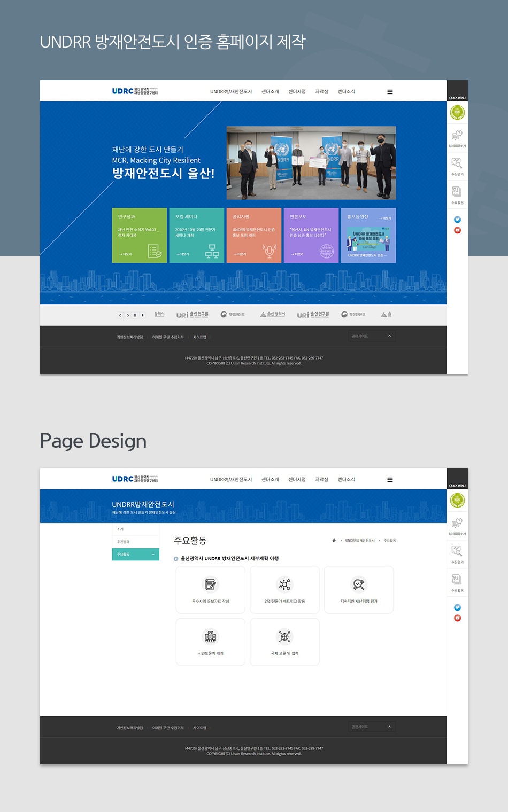The width and height of the screenshot is (508, 812).
Task: Click the microphone icon on 공지사항 tile
Action: pos(269,251)
